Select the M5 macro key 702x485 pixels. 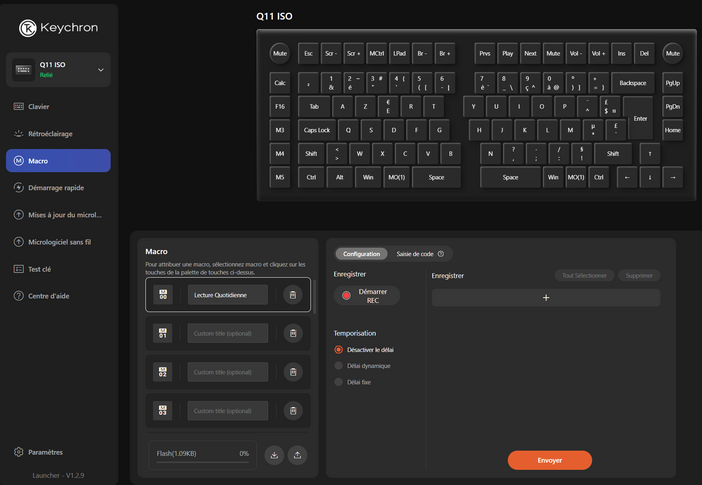pos(280,177)
